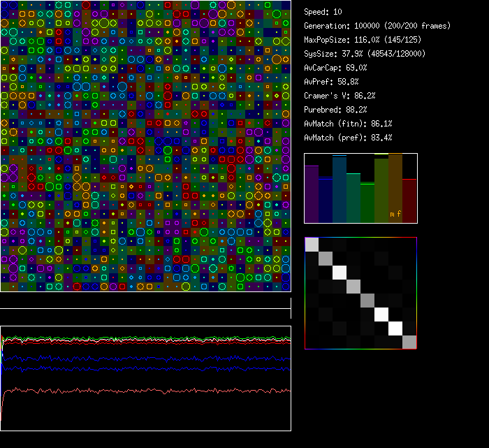Click the AvCarCap value label

coord(335,68)
